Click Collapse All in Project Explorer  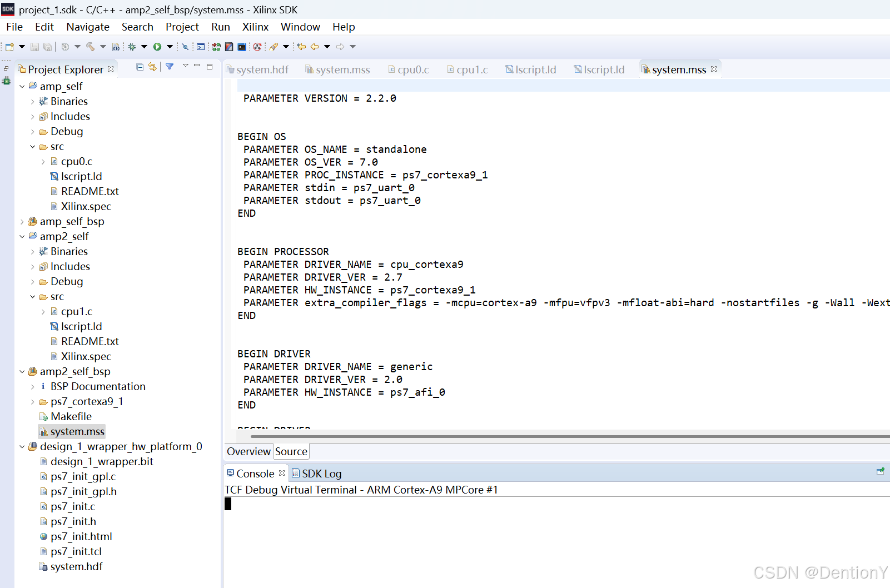[x=140, y=67]
